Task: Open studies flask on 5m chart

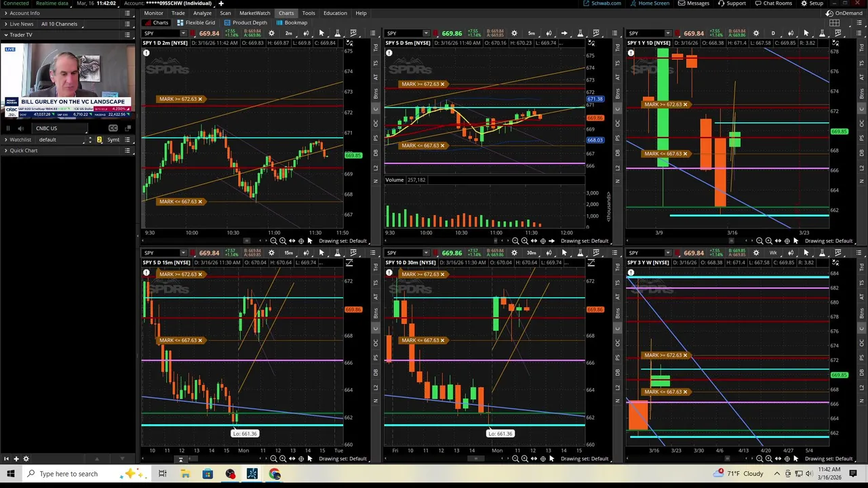Action: click(580, 33)
